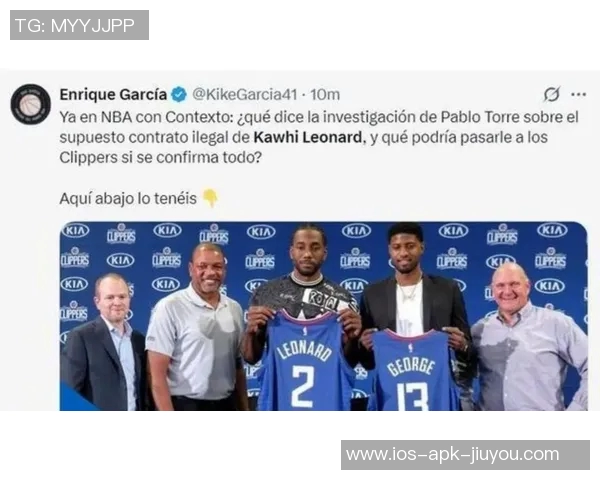The width and height of the screenshot is (600, 480).
Task: Open the Grok slashed-circle icon
Action: (x=551, y=94)
